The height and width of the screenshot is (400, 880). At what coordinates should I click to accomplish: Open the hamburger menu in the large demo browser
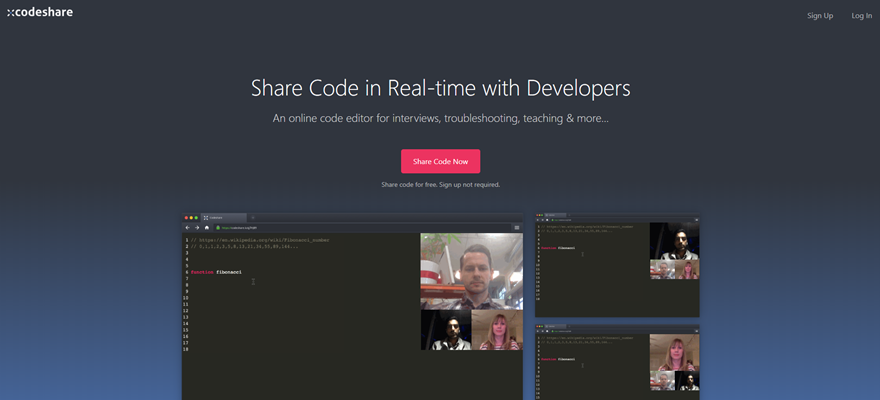pyautogui.click(x=516, y=228)
